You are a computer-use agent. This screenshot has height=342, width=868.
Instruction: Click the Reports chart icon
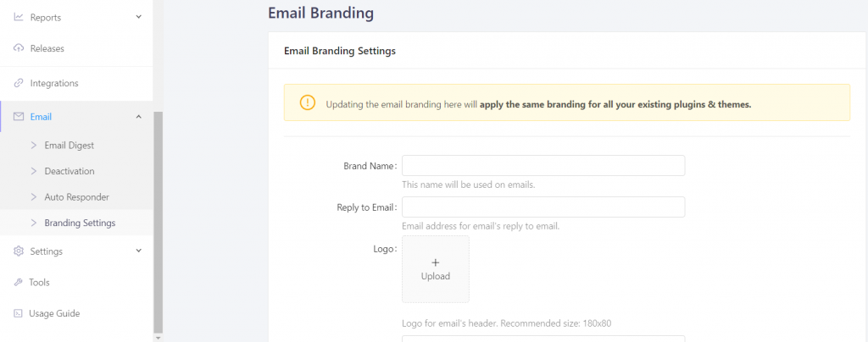[19, 17]
